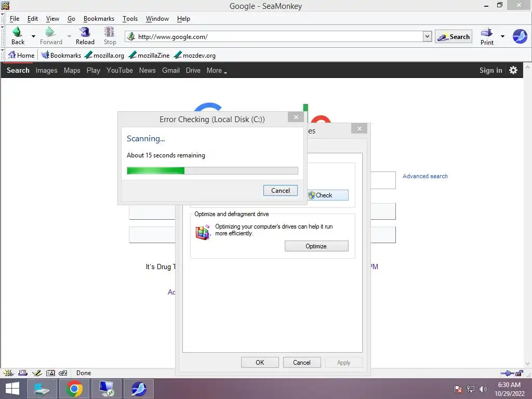Click Cancel in the Properties dialog
The width and height of the screenshot is (532, 399).
[302, 362]
